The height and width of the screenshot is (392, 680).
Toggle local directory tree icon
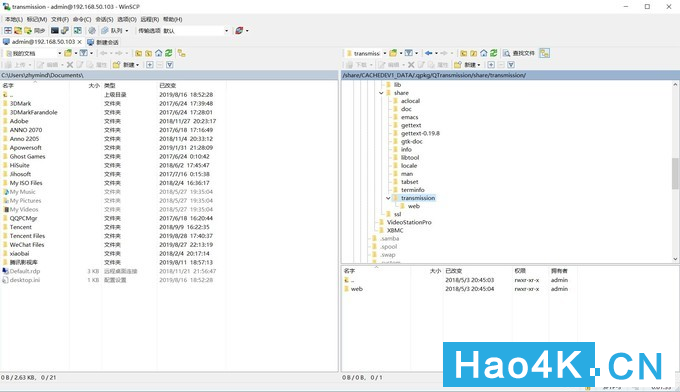[182, 53]
